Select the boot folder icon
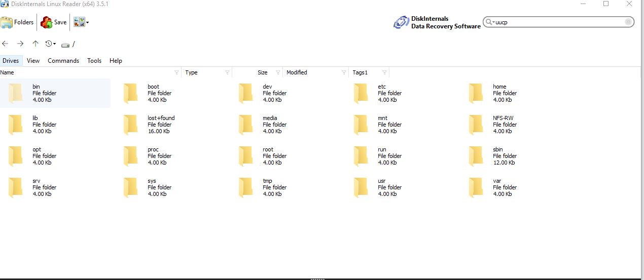This screenshot has width=644, height=280. click(x=130, y=93)
